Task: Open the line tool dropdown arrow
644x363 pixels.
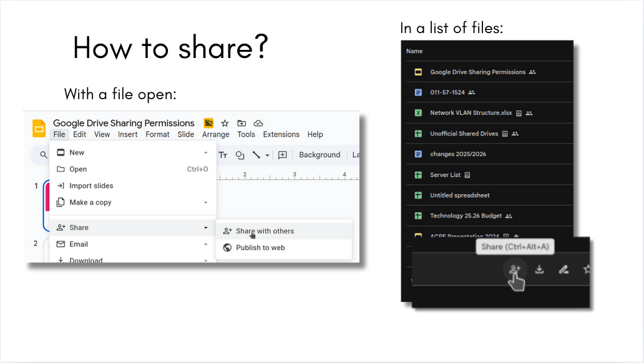Action: [267, 155]
